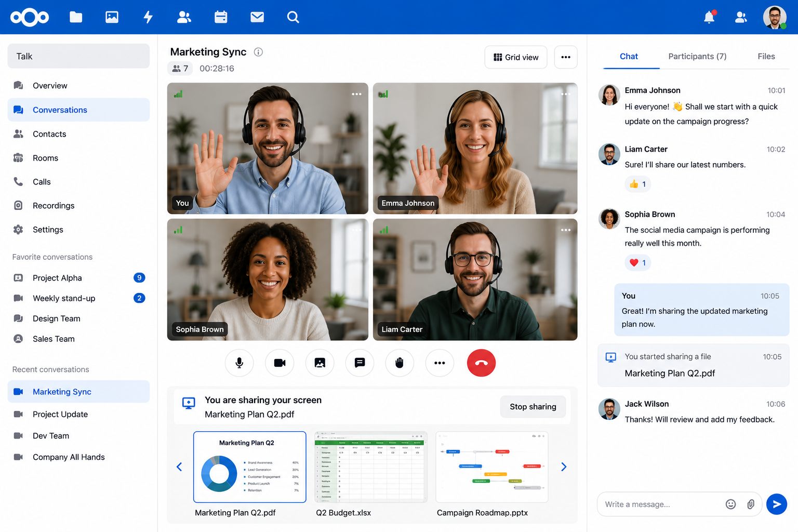Open Contacts in sidebar
Image resolution: width=798 pixels, height=532 pixels.
[78, 134]
